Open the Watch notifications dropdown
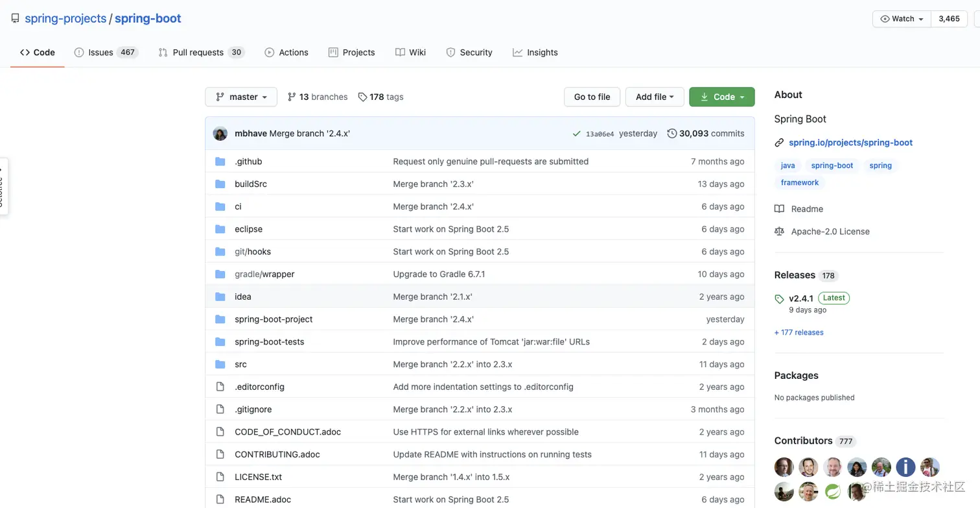This screenshot has height=508, width=980. (902, 19)
